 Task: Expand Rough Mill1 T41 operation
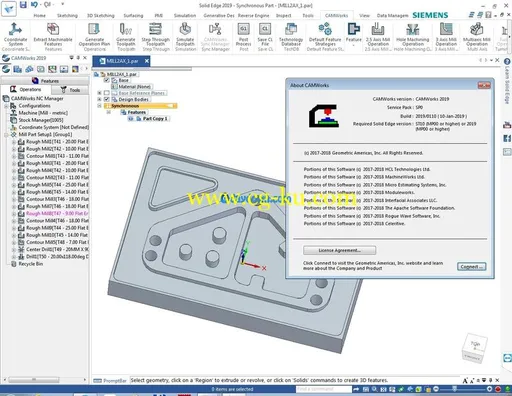click(14, 142)
